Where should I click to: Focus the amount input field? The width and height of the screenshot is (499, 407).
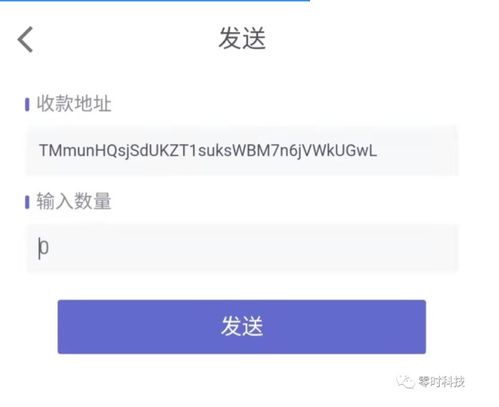pyautogui.click(x=242, y=248)
